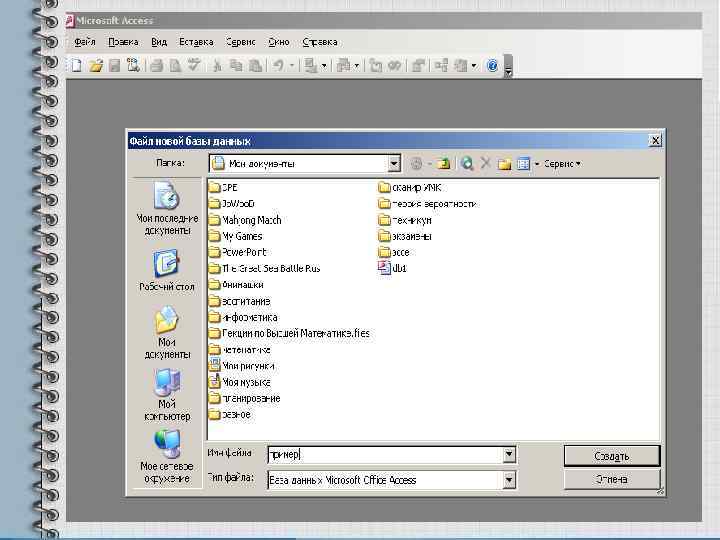Expand the file type dropdown arrow
This screenshot has height=540, width=720.
pyautogui.click(x=509, y=480)
